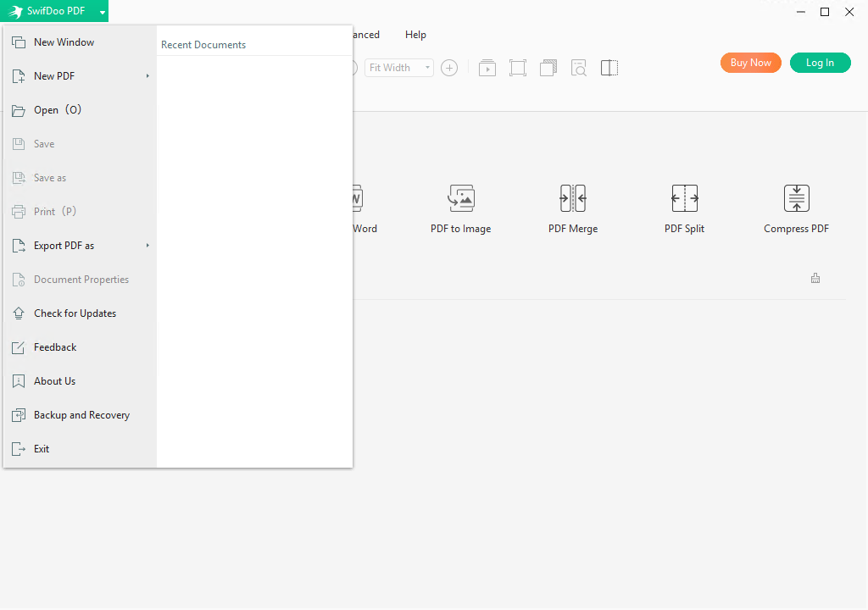Click the Recent Documents heading
Image resolution: width=868 pixels, height=610 pixels.
[x=203, y=45]
